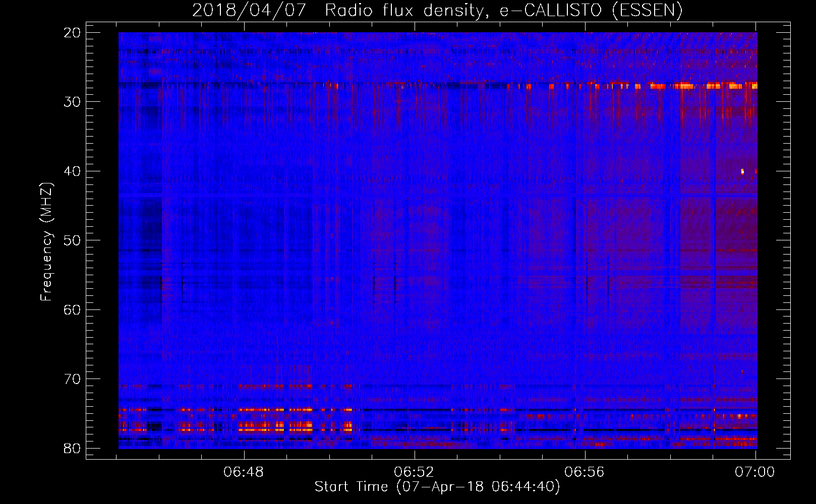Image resolution: width=816 pixels, height=504 pixels.
Task: Click the '07:00' time tick label
Action: [754, 472]
